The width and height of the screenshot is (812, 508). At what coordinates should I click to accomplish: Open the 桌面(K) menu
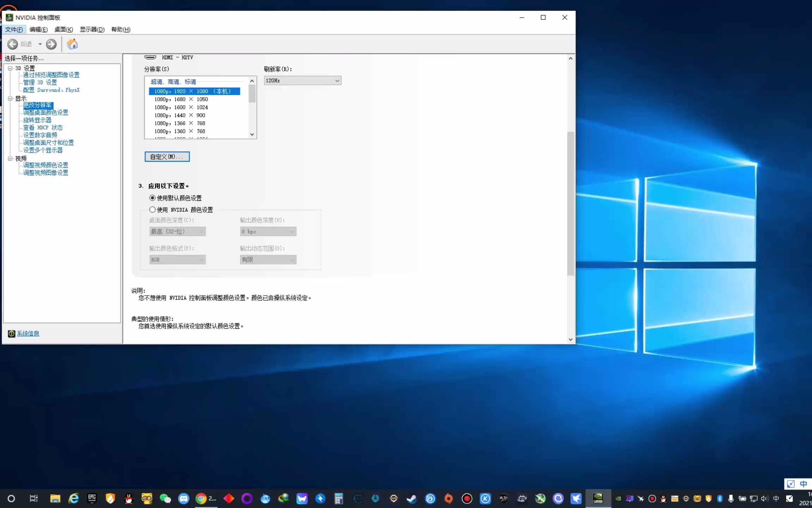click(63, 29)
